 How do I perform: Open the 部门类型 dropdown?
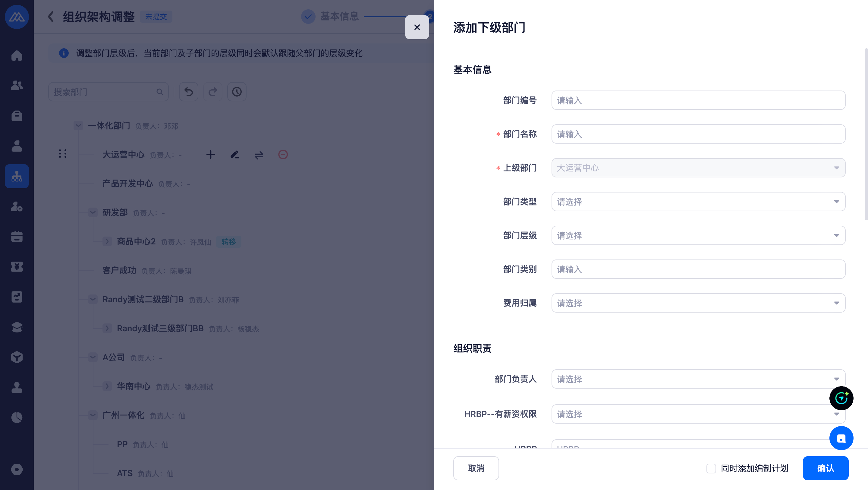(698, 202)
